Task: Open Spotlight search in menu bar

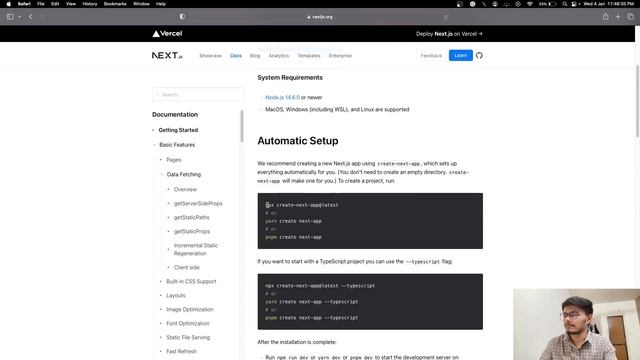Action: click(x=564, y=4)
